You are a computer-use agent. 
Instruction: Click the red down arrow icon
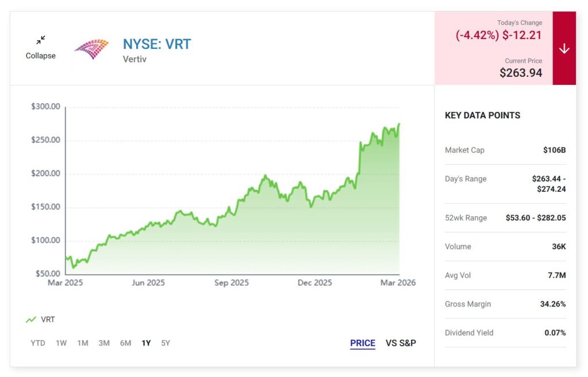564,49
